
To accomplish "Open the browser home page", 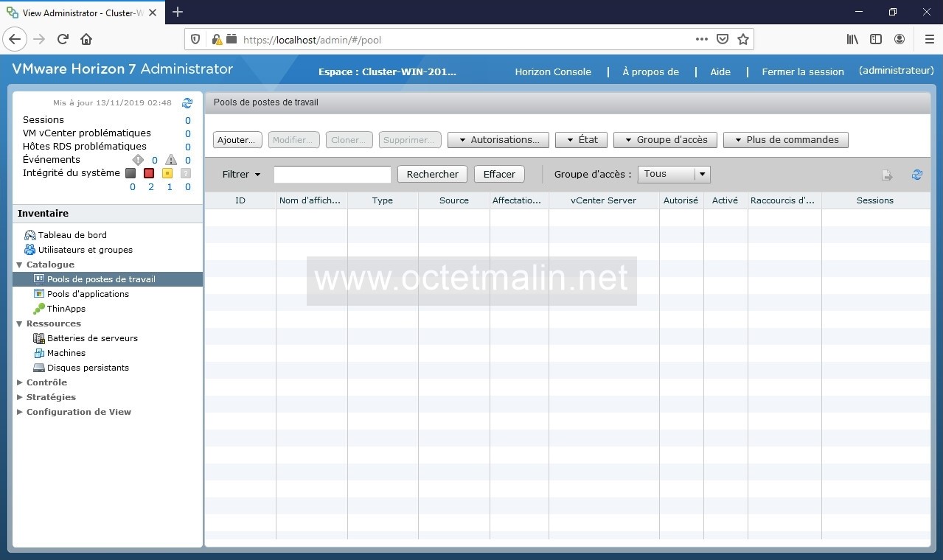I will pyautogui.click(x=86, y=40).
